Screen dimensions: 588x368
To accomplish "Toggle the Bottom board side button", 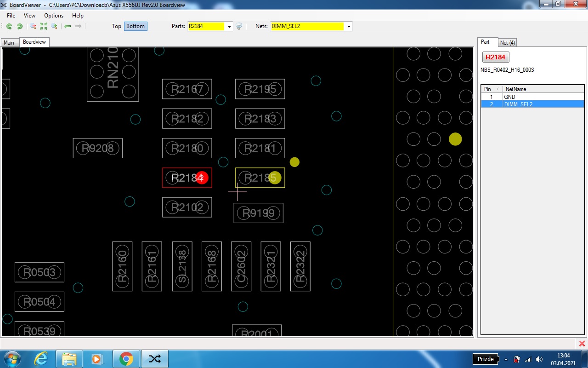I will click(x=136, y=26).
